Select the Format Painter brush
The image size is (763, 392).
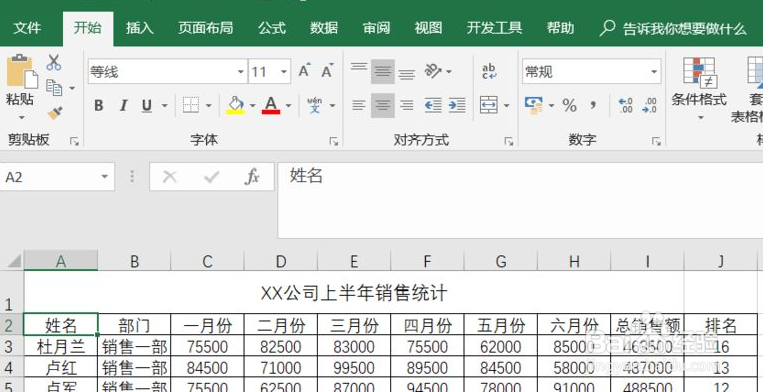54,113
